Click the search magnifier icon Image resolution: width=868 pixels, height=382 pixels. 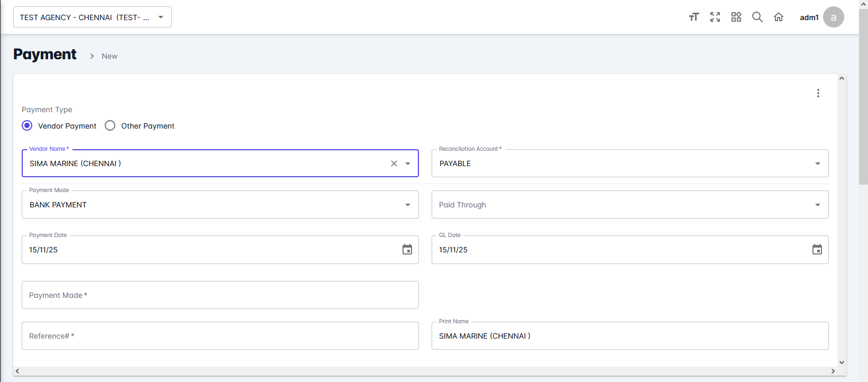pyautogui.click(x=757, y=17)
